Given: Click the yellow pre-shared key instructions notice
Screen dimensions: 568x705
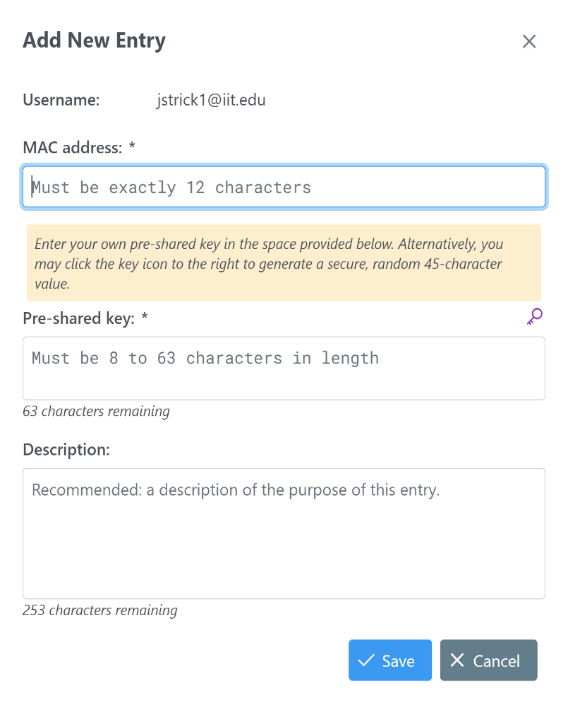Looking at the screenshot, I should point(284,263).
